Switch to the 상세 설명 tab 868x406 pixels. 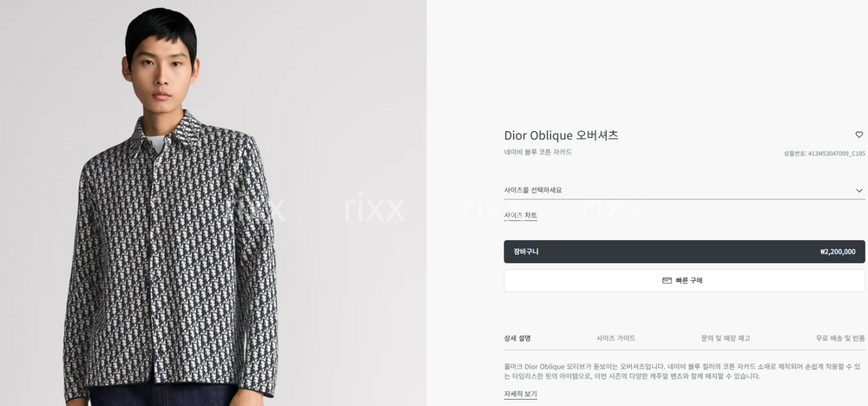517,338
